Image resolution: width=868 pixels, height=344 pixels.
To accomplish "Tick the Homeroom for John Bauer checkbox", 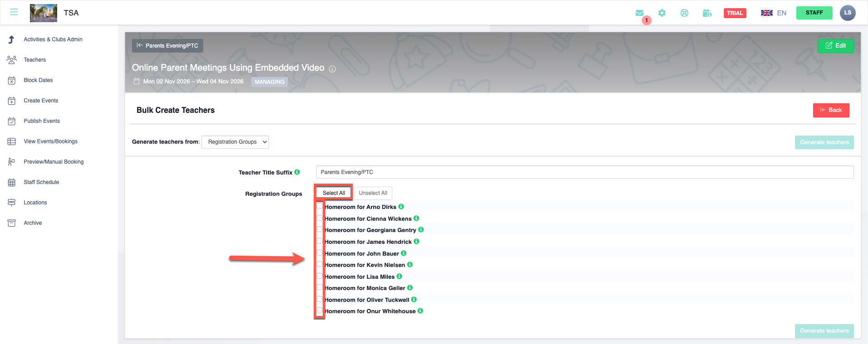I will (x=320, y=253).
